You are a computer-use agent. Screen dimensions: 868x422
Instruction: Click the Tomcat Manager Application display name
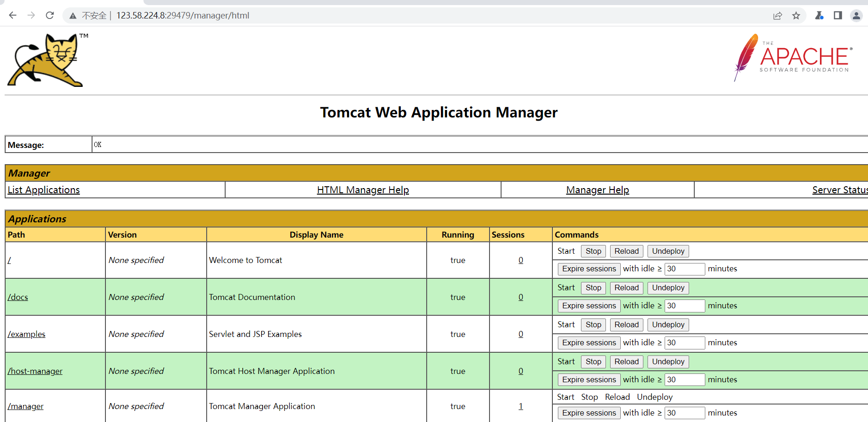pyautogui.click(x=262, y=406)
